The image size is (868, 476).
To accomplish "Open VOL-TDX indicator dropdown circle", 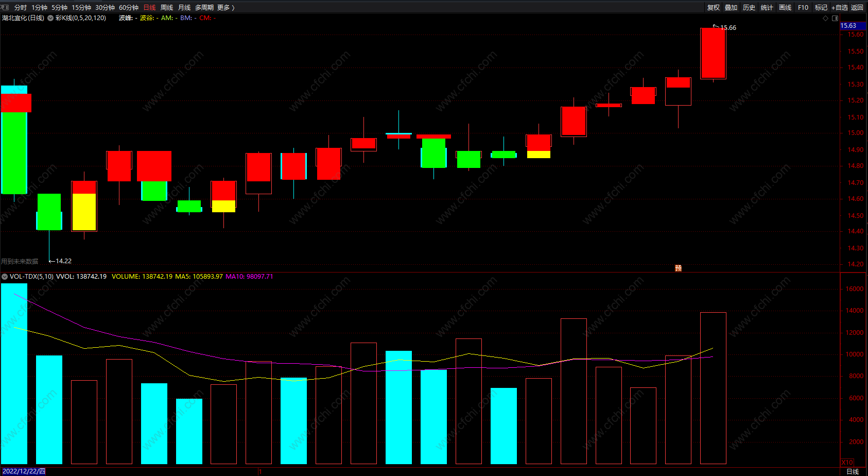I will [5, 277].
